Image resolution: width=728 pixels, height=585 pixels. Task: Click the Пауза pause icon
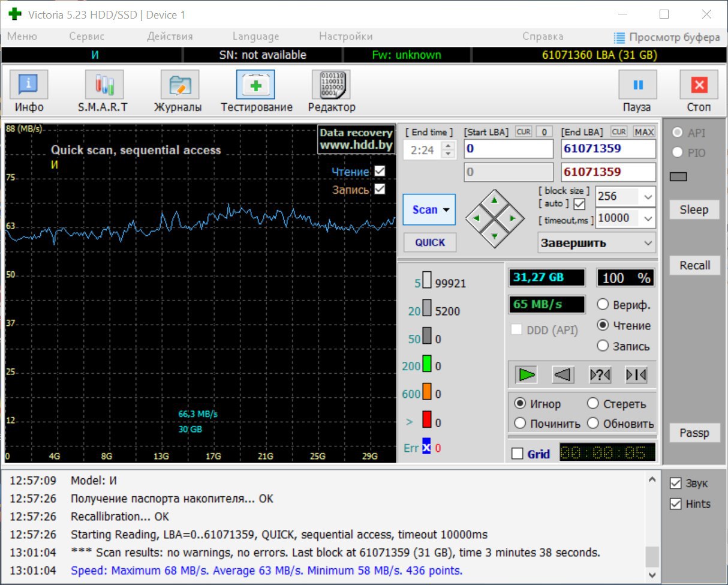pos(637,85)
